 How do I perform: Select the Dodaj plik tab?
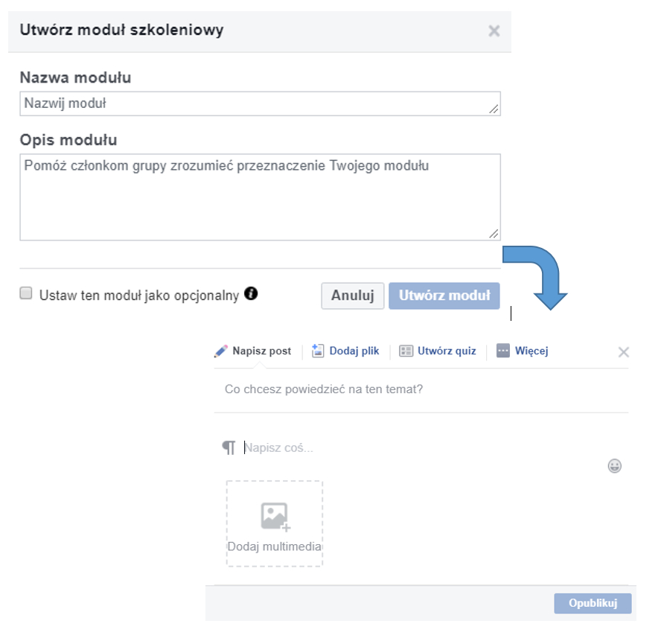[x=345, y=351]
